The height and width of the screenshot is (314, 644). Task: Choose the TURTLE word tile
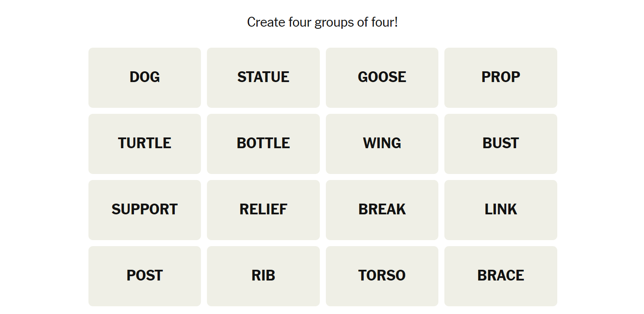(x=145, y=143)
